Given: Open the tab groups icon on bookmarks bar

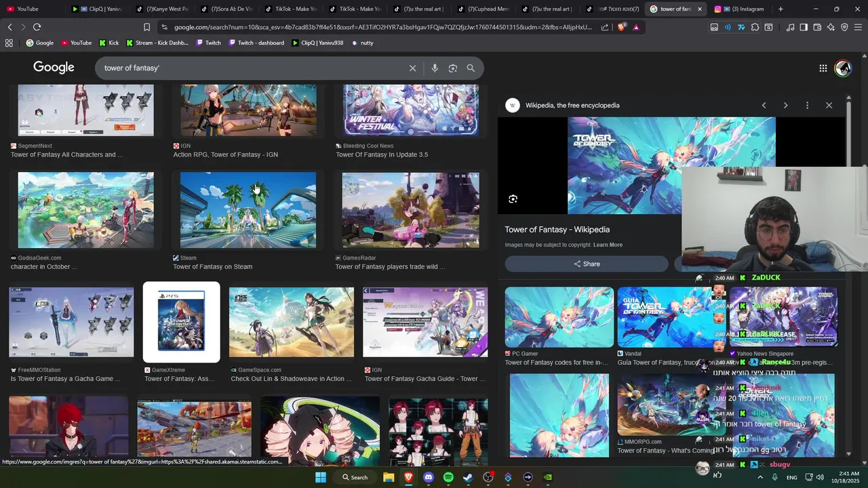Looking at the screenshot, I should pos(9,43).
